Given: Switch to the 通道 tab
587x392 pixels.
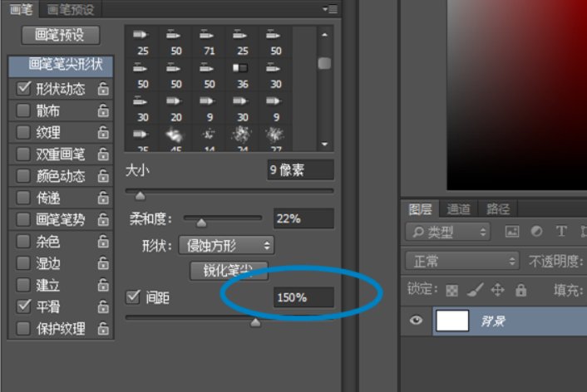Looking at the screenshot, I should tap(459, 209).
